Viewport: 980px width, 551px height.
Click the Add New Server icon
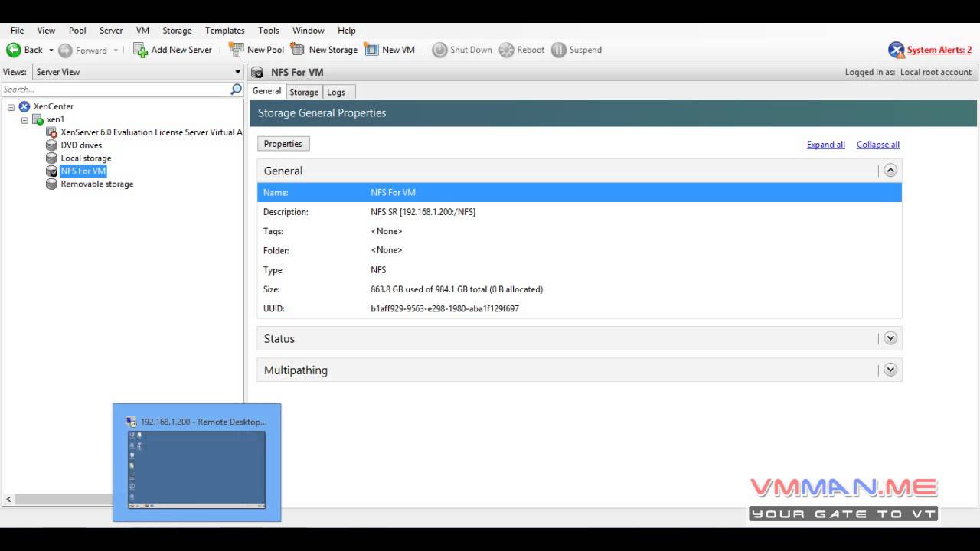(140, 50)
